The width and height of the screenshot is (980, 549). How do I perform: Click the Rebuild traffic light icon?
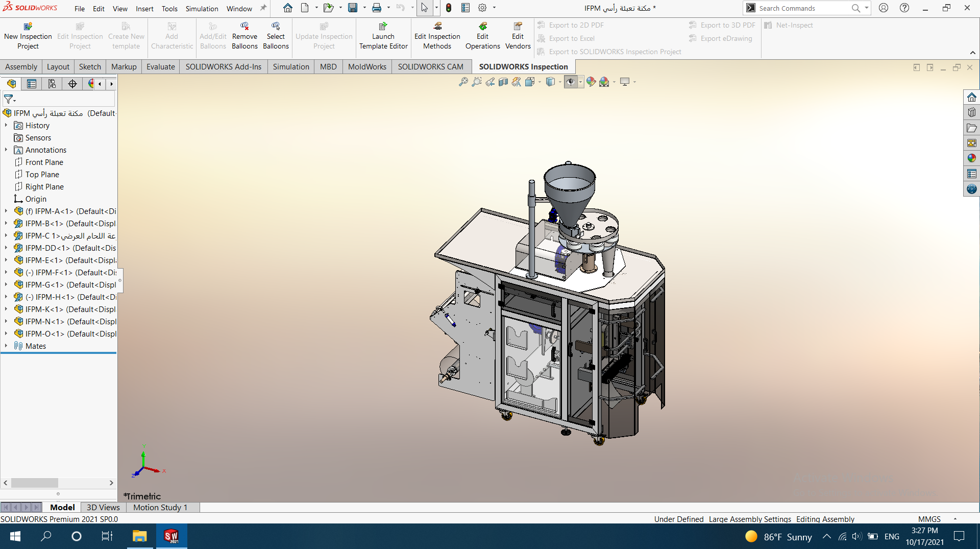click(x=449, y=8)
